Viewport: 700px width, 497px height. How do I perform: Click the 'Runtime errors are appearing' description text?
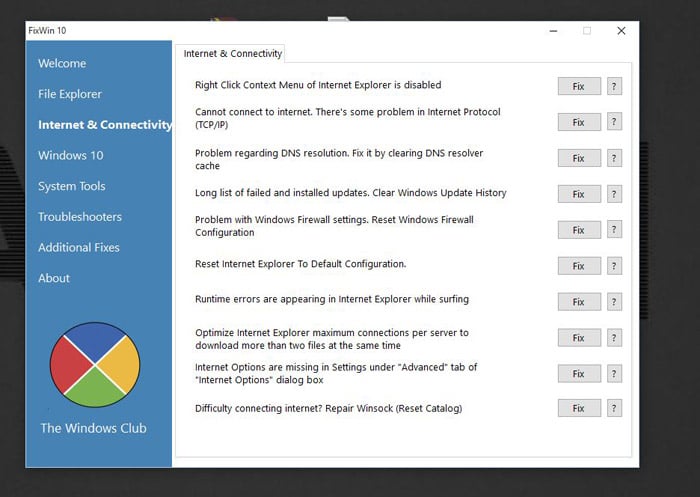click(332, 299)
